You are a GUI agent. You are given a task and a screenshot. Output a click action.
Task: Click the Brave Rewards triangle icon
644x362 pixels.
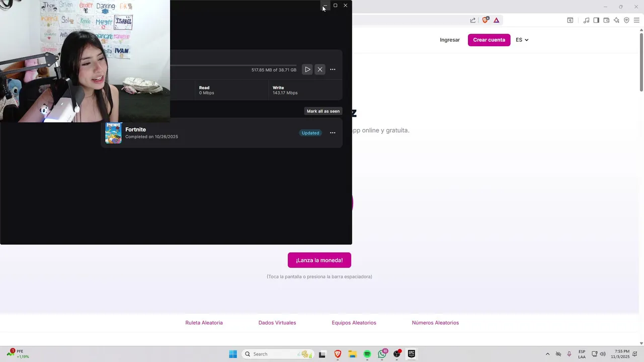[496, 20]
